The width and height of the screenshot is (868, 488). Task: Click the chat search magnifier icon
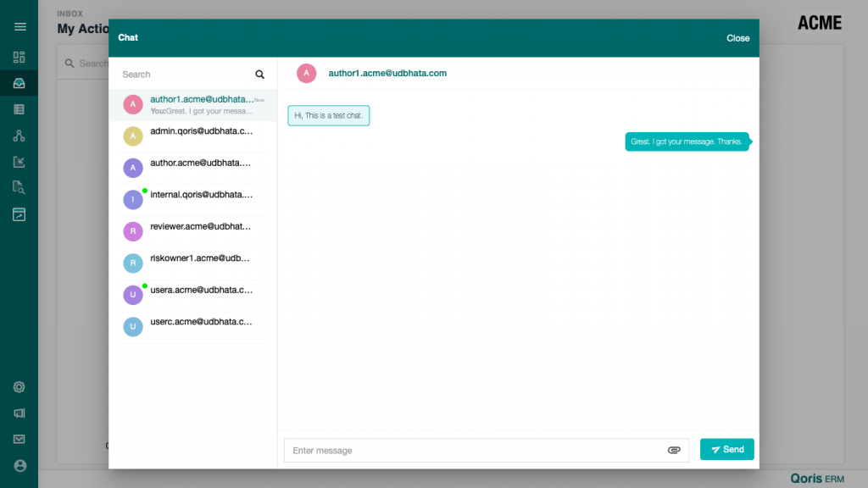pos(259,75)
